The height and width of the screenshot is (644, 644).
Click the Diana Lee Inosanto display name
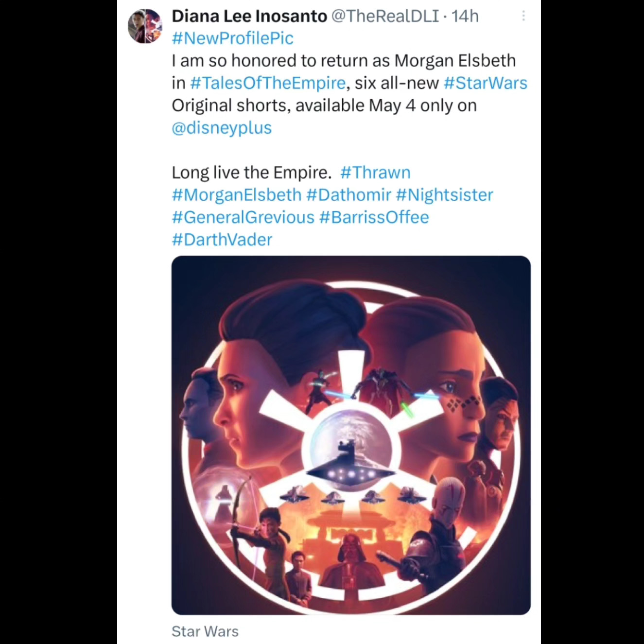(x=249, y=16)
